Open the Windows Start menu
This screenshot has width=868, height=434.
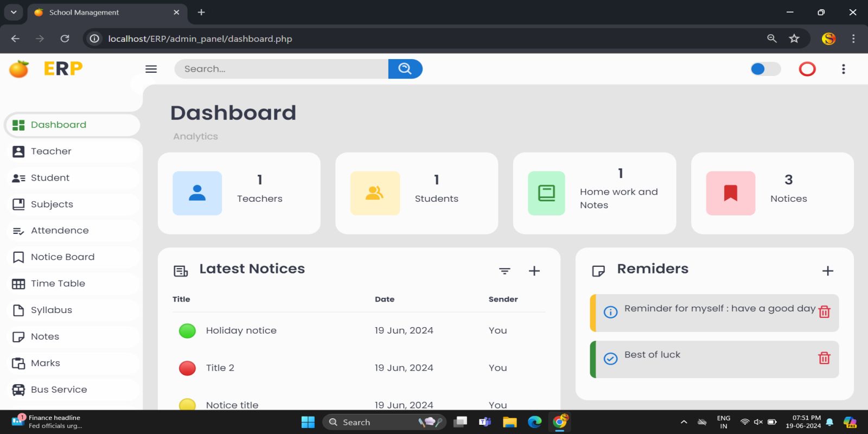(308, 422)
